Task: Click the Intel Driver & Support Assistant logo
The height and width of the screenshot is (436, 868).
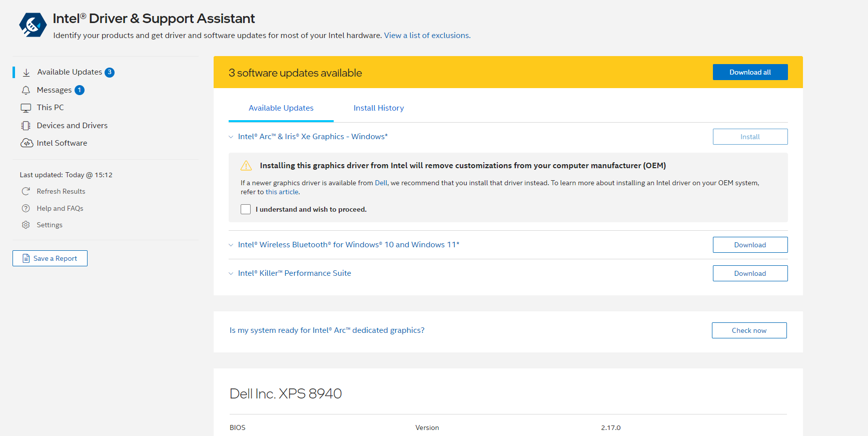Action: pyautogui.click(x=33, y=25)
